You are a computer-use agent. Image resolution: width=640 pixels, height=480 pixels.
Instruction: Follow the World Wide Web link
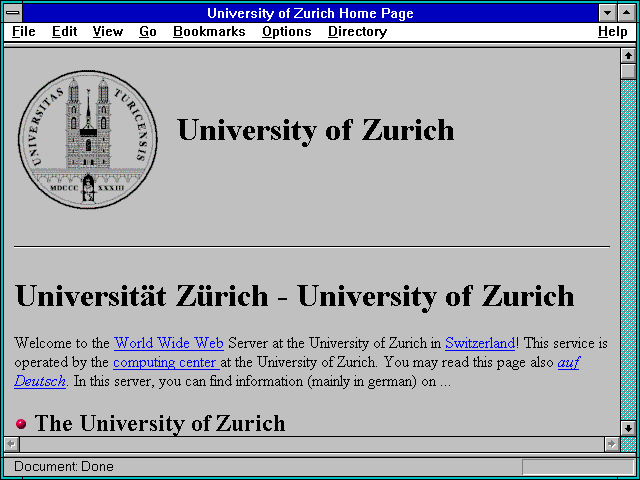(x=169, y=343)
